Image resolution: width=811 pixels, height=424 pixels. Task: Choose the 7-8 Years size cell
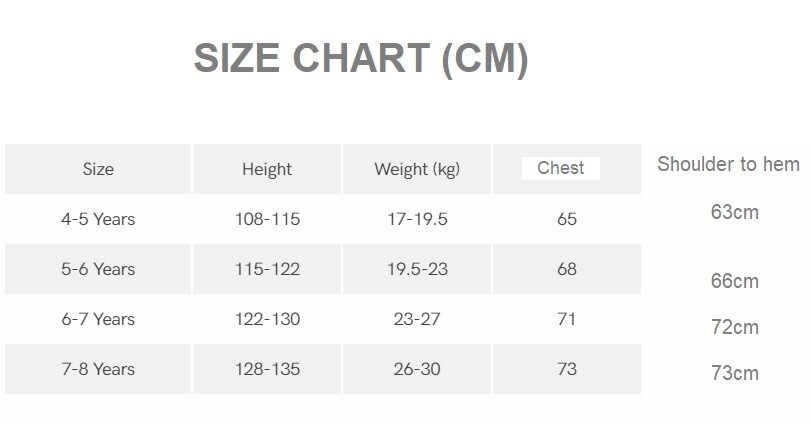[98, 369]
